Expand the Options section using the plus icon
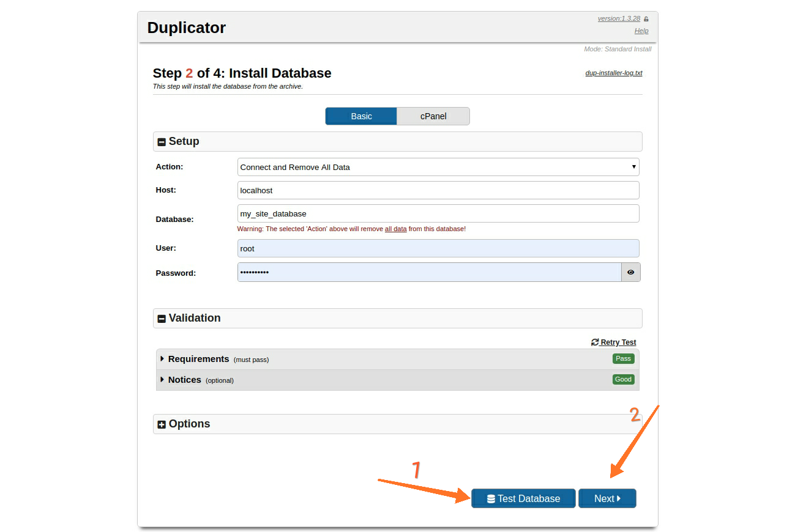Screen dimensions: 795x532 [162, 424]
